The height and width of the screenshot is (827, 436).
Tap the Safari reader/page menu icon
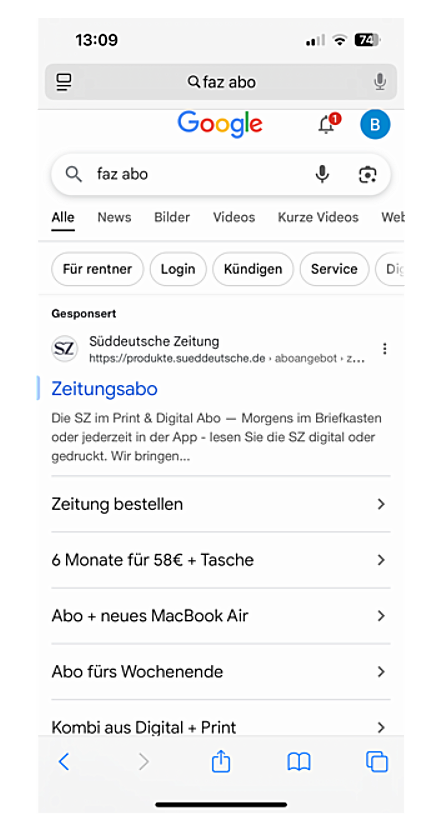tap(64, 82)
